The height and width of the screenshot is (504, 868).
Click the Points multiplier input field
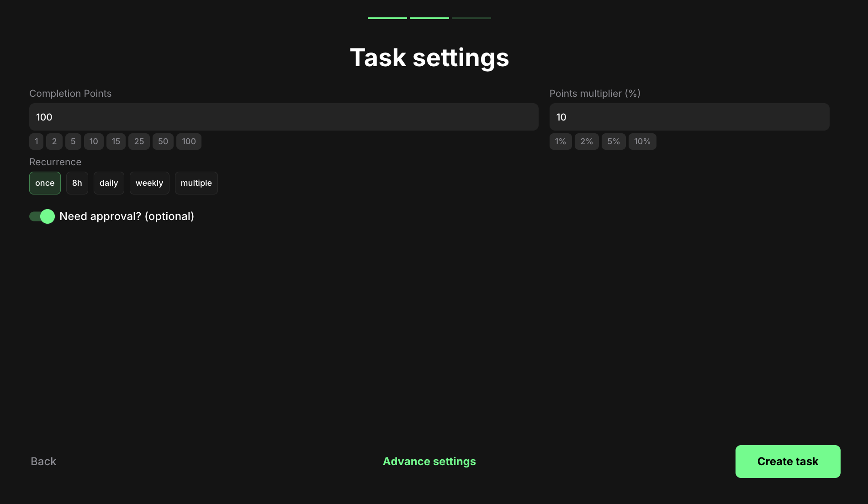pos(689,117)
